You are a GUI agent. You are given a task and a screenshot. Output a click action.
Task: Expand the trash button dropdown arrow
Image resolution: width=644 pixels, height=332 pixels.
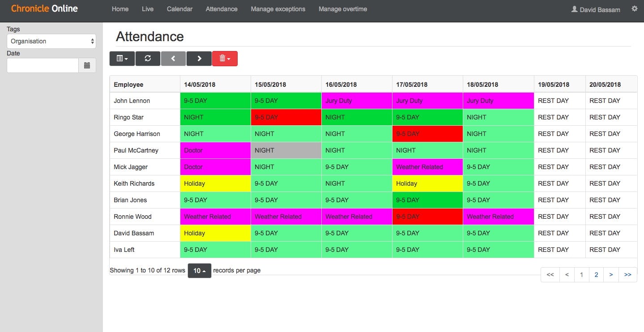pos(230,58)
